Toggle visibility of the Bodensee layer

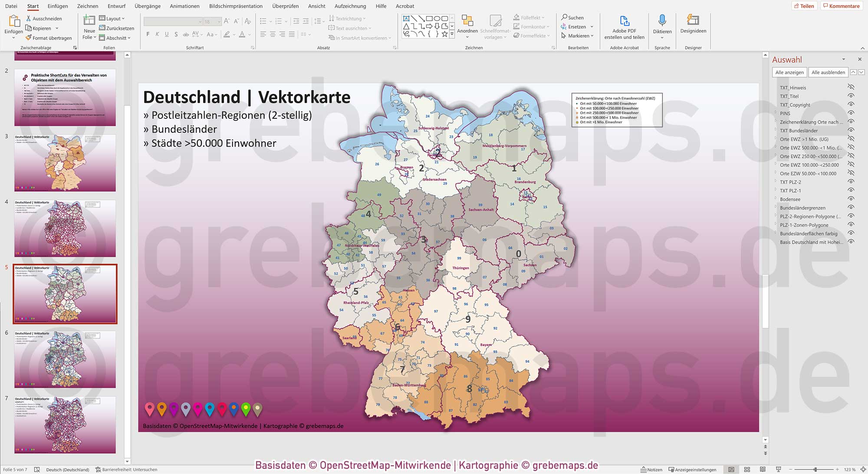pyautogui.click(x=852, y=199)
